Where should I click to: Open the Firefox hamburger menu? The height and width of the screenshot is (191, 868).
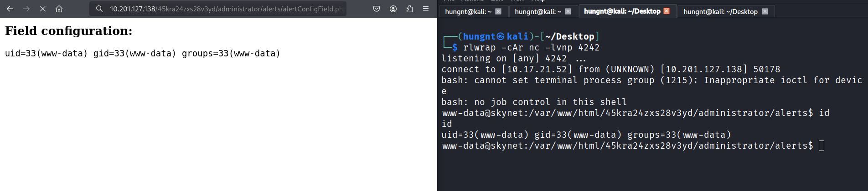point(426,9)
